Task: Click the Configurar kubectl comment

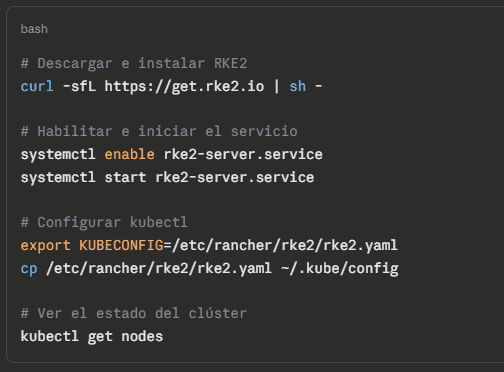Action: pos(104,222)
